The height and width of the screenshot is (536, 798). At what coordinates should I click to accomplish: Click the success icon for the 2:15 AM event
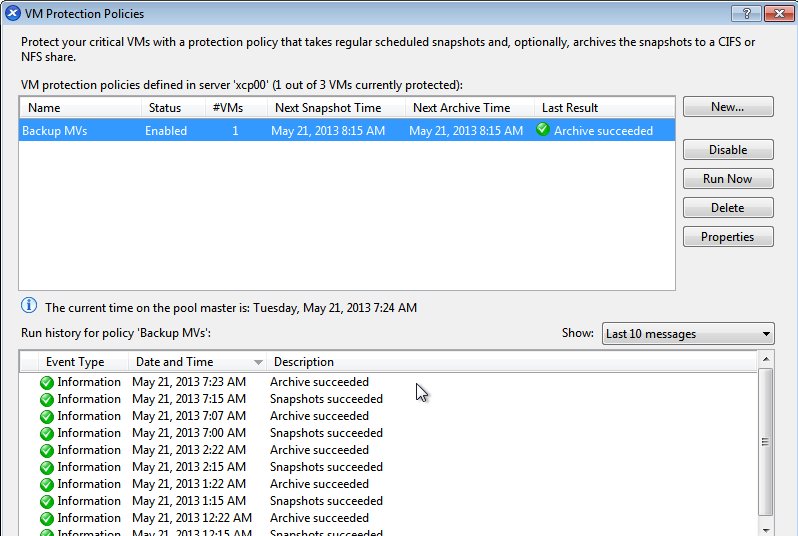(x=47, y=467)
